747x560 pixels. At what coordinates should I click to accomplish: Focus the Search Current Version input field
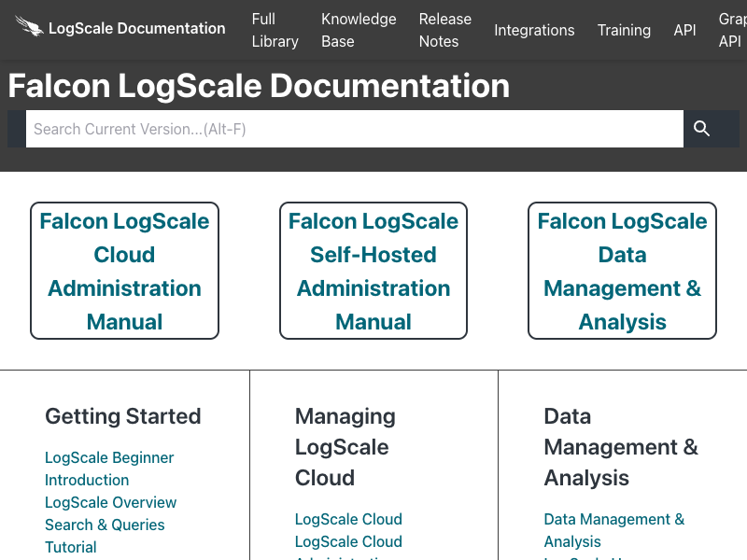[355, 129]
